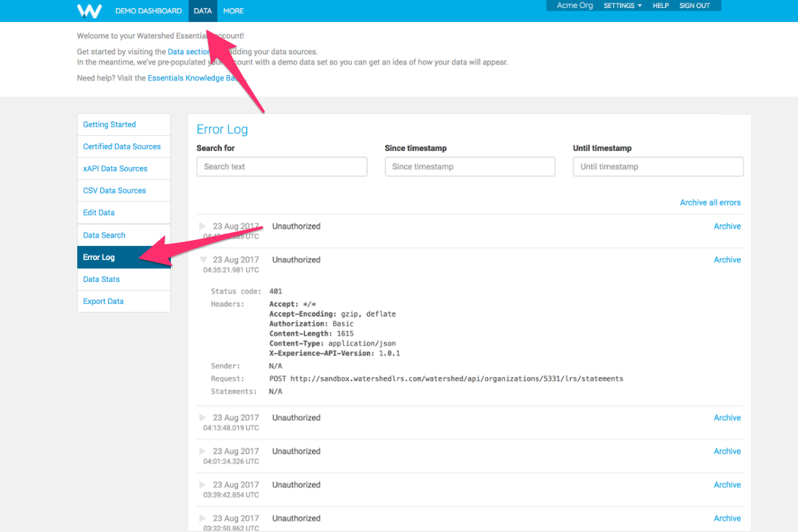Screen dimensions: 798x532
Task: Click the Acme Org organization label
Action: click(x=575, y=5)
